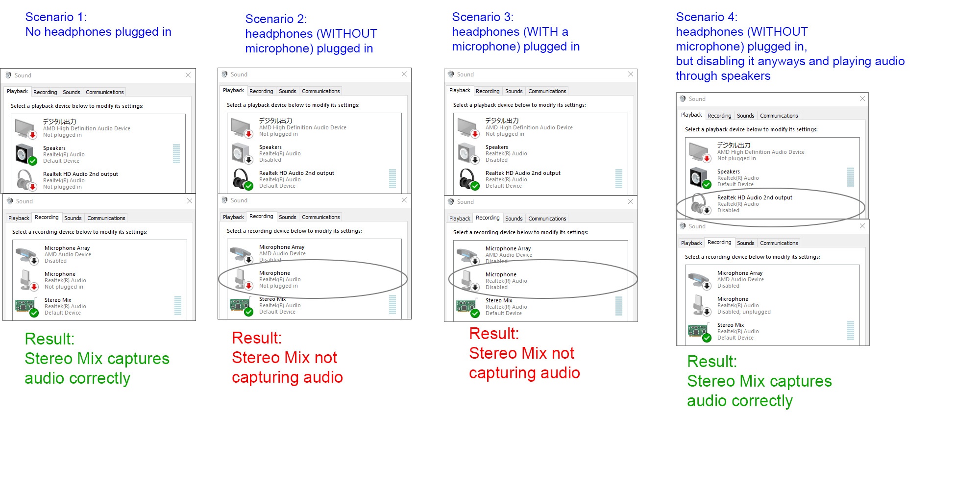Close Scenario 3 playback Sound window
The height and width of the screenshot is (490, 980).
pos(631,74)
